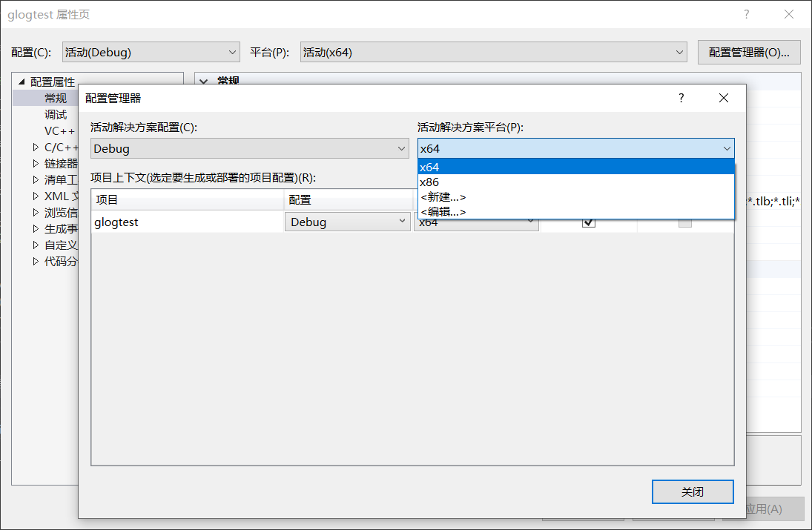Expand the 链接器 tree node

34,163
